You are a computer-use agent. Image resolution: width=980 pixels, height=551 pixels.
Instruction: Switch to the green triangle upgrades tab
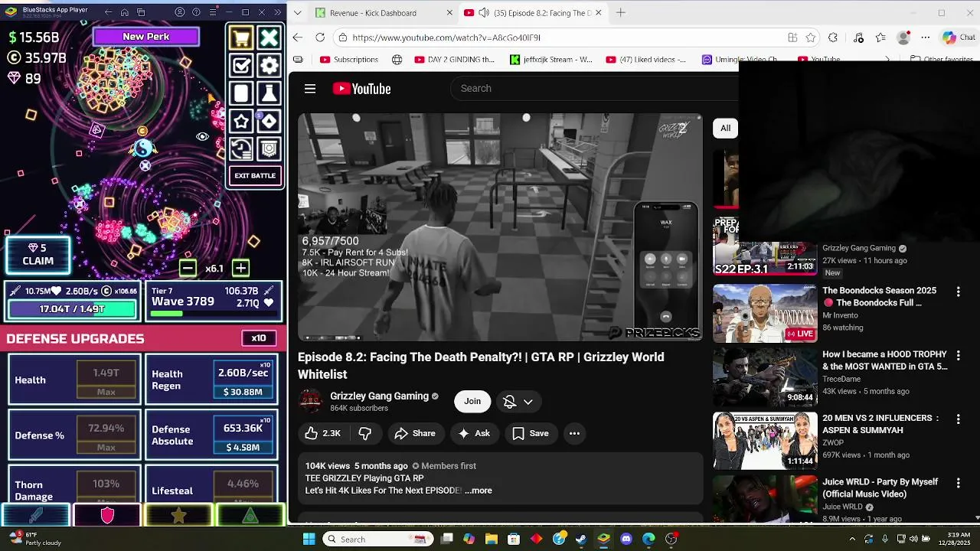pyautogui.click(x=250, y=516)
